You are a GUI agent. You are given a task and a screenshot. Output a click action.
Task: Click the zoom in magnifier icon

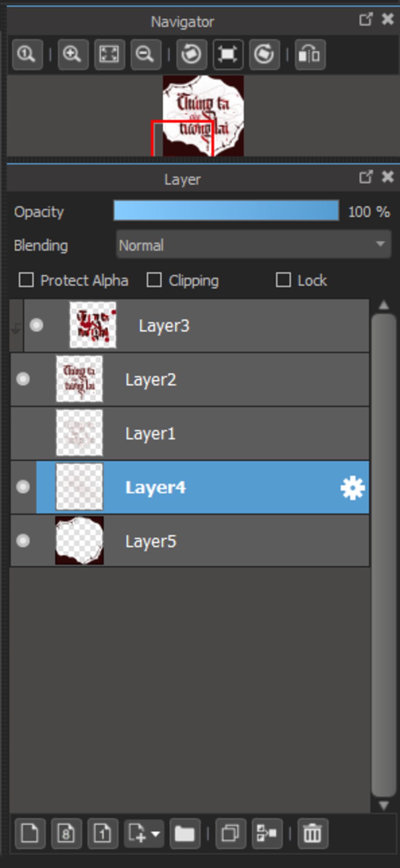73,54
